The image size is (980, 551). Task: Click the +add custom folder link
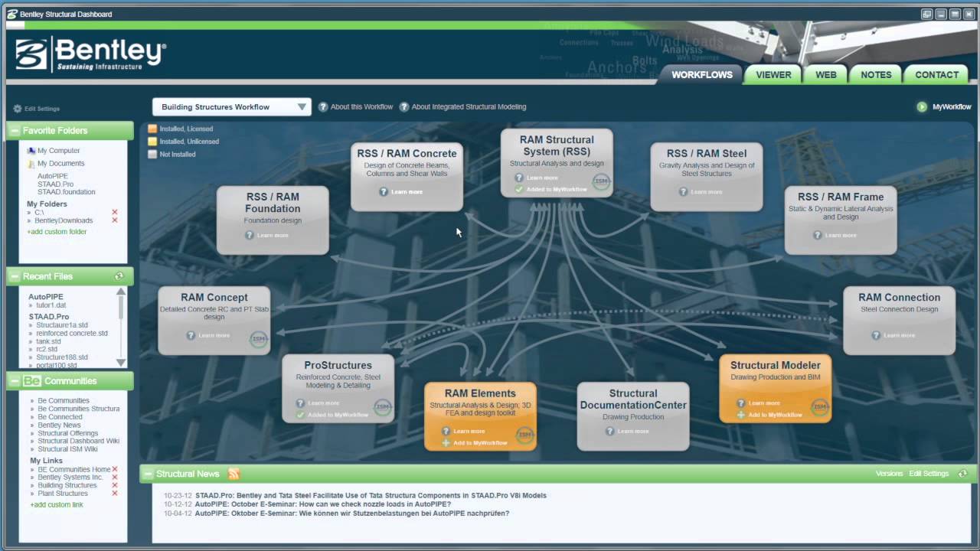pos(57,232)
